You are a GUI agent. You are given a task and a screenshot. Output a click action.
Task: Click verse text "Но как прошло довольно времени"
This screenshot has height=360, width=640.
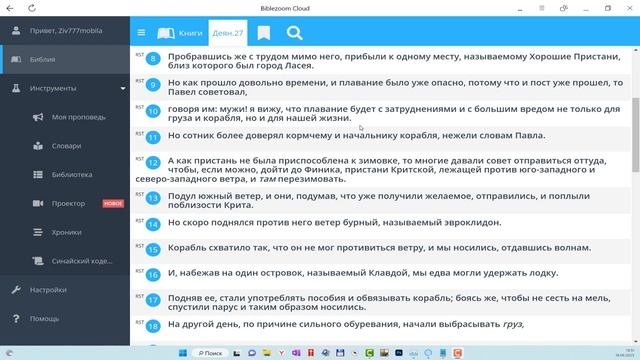(x=247, y=82)
